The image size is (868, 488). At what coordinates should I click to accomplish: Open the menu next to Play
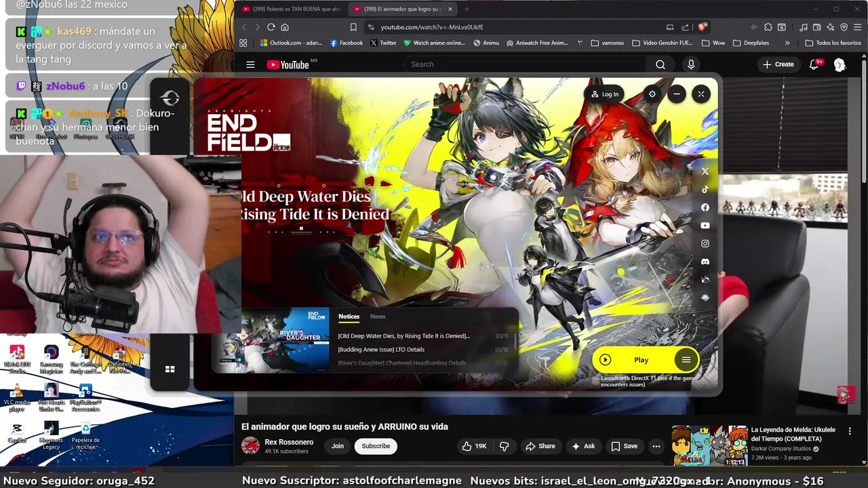[686, 360]
